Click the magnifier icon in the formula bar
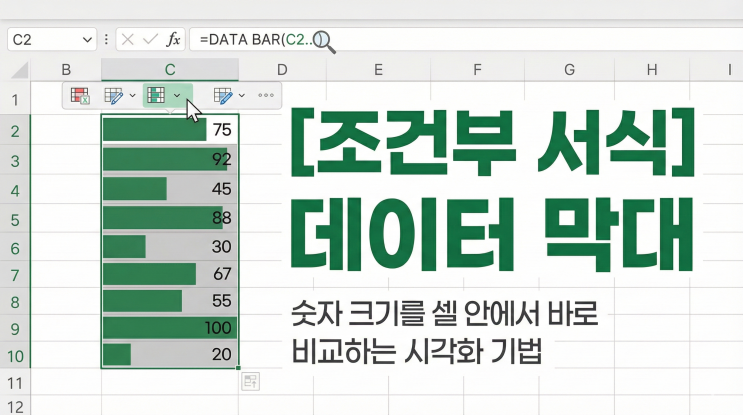Viewport: 743px width, 415px height. [325, 42]
